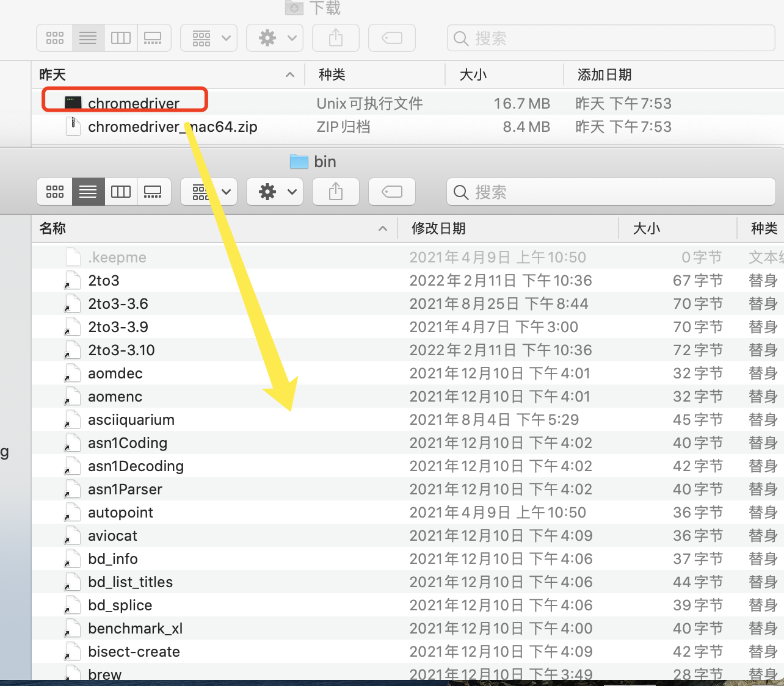
Task: Sort Downloads by 种类 column
Action: tap(375, 74)
